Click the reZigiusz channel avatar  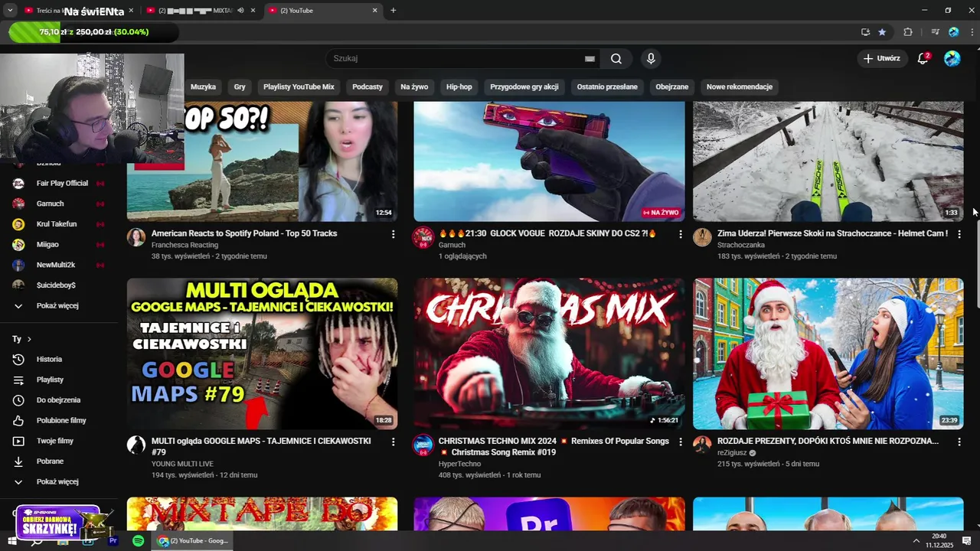(x=702, y=445)
